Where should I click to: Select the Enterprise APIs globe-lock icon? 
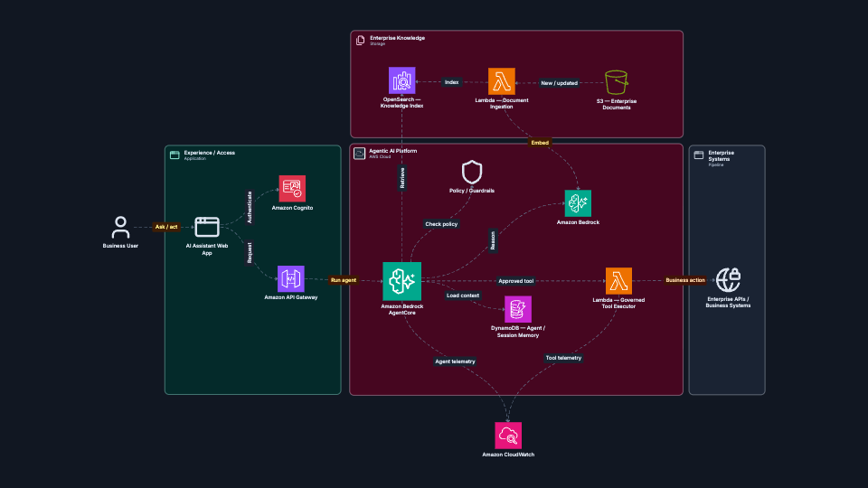coord(728,280)
